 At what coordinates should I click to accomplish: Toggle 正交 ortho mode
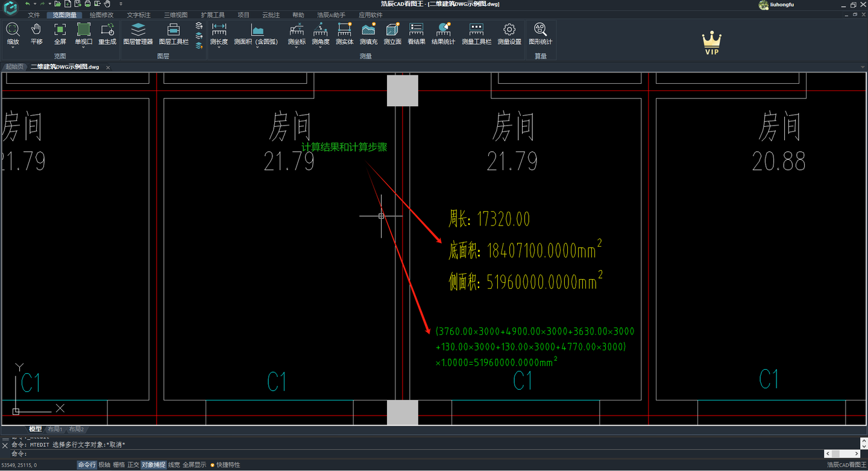tap(133, 465)
